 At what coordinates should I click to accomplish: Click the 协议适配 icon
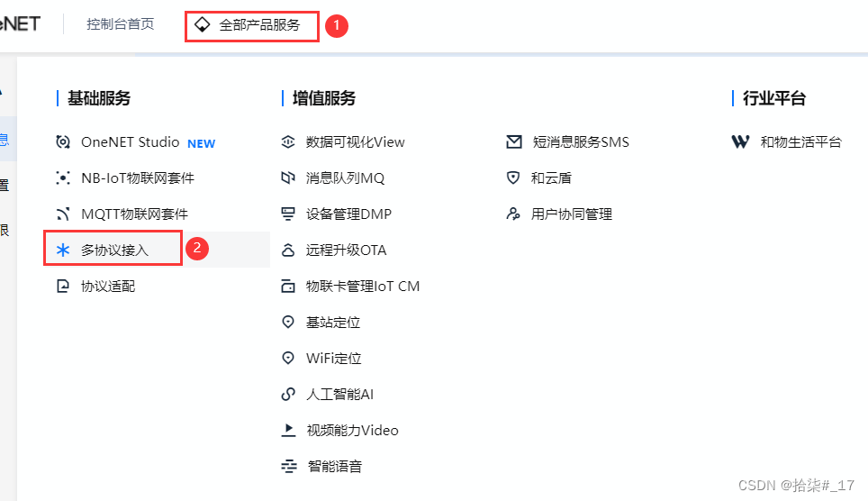[63, 286]
